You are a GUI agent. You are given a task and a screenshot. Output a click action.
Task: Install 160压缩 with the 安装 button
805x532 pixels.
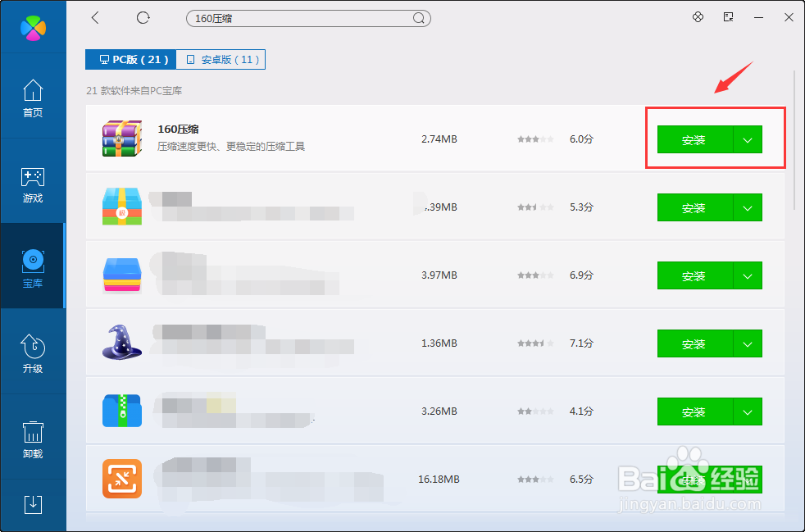pyautogui.click(x=694, y=139)
